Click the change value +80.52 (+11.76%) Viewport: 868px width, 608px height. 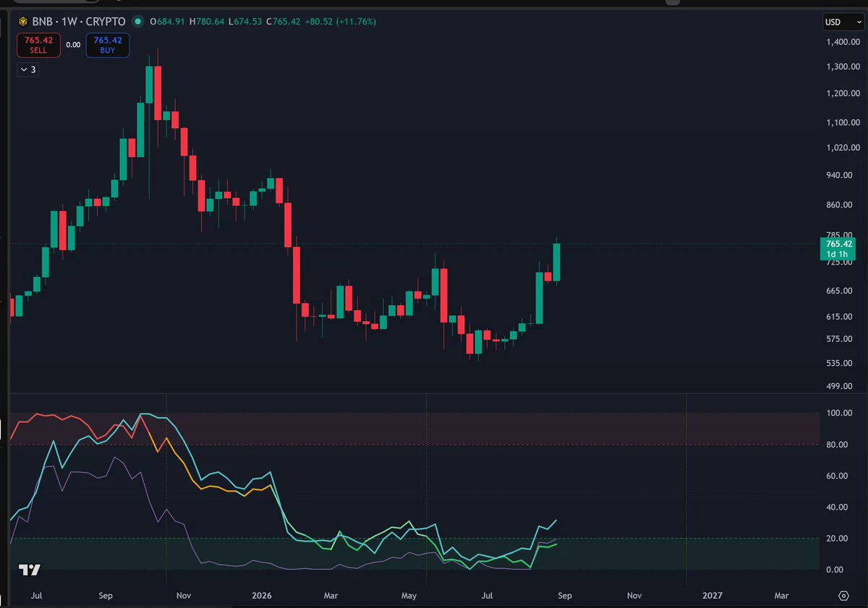click(x=341, y=22)
